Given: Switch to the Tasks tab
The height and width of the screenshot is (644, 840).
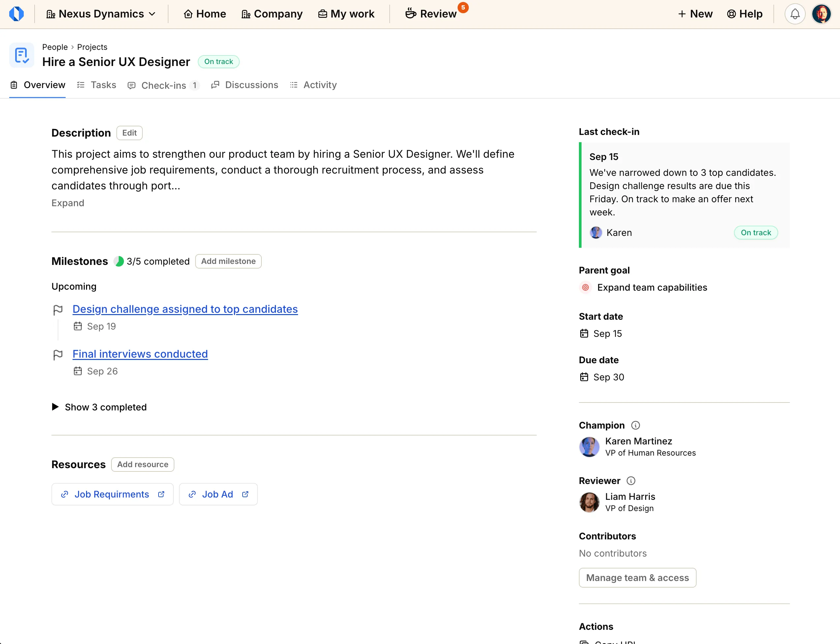Looking at the screenshot, I should click(103, 85).
